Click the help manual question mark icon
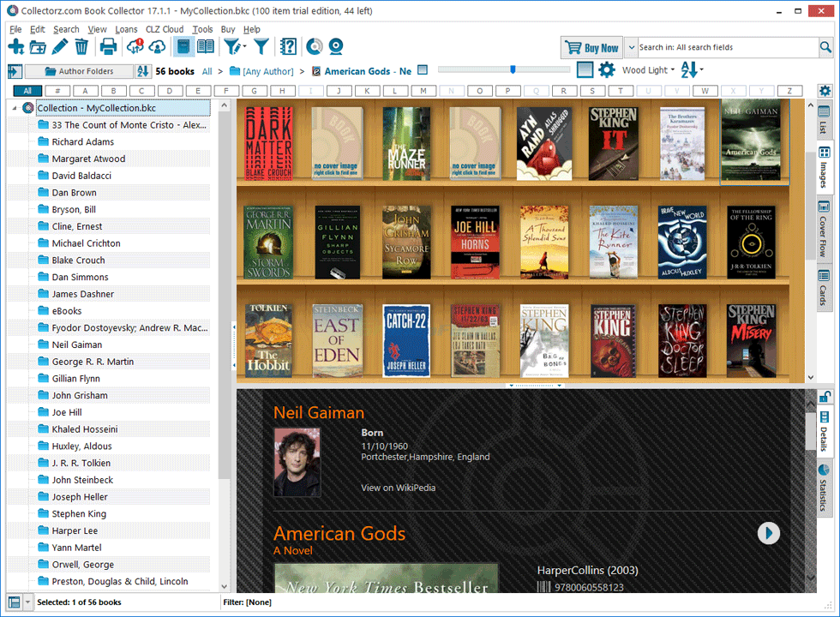Viewport: 840px width, 617px height. pos(288,47)
